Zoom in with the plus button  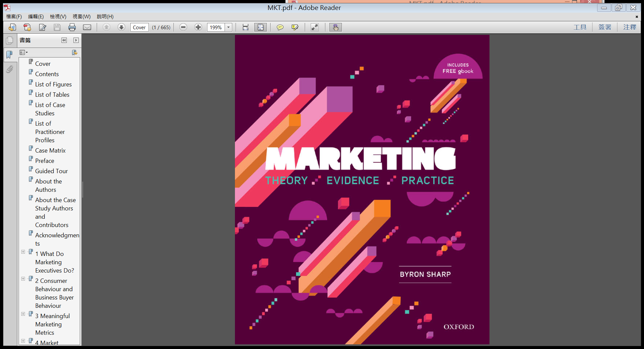click(198, 27)
